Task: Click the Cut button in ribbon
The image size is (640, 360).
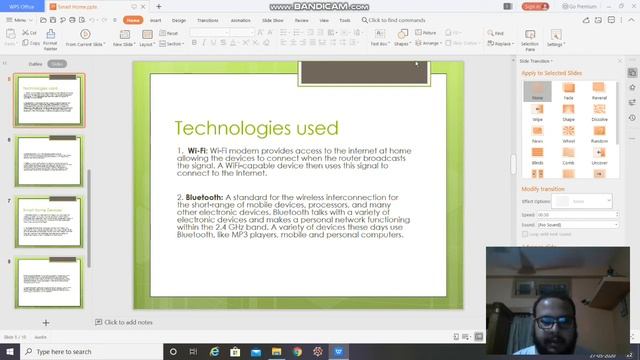Action: coord(29,33)
